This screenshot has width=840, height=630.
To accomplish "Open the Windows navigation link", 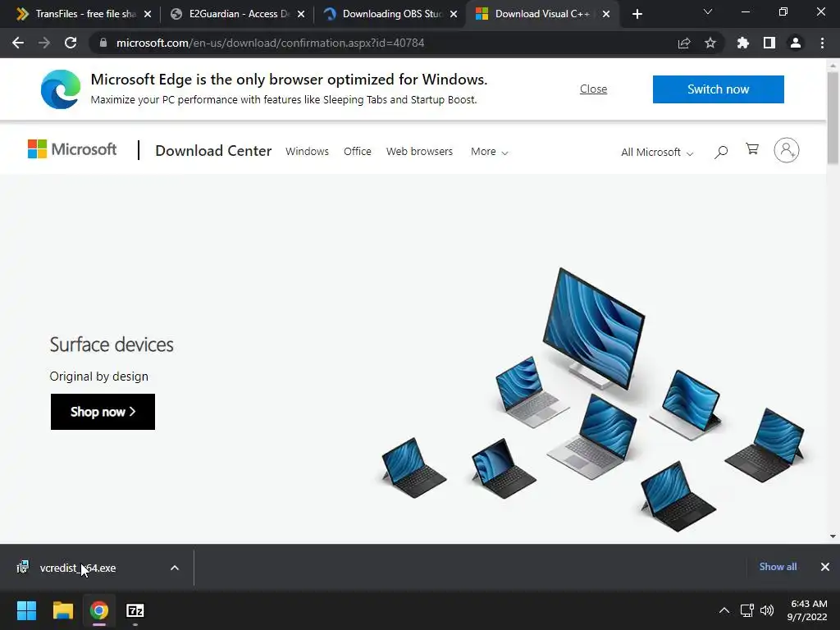I will pos(307,152).
